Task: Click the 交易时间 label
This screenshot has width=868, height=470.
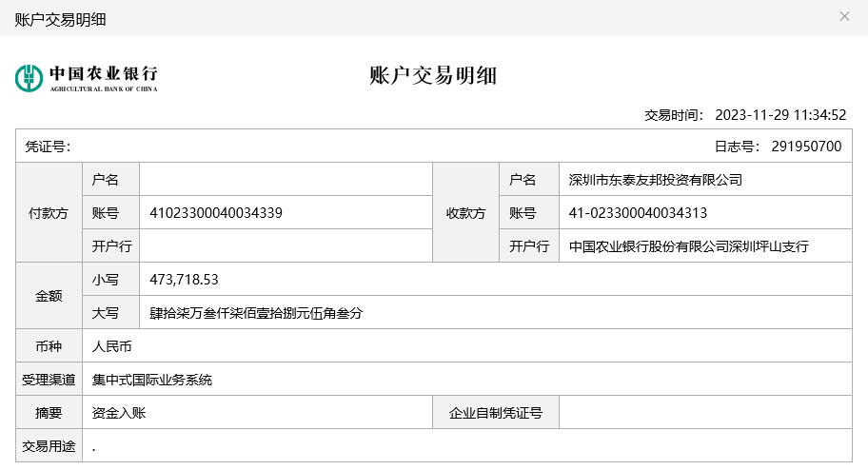Action: (674, 115)
